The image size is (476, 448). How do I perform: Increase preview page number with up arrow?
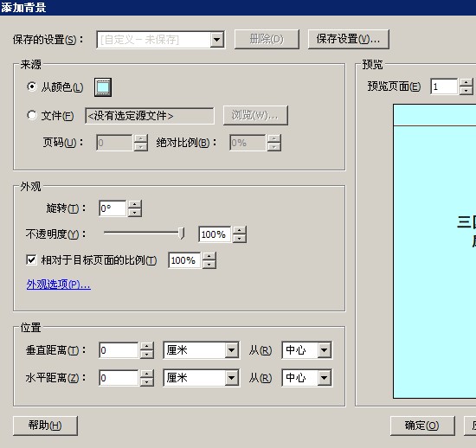point(466,82)
